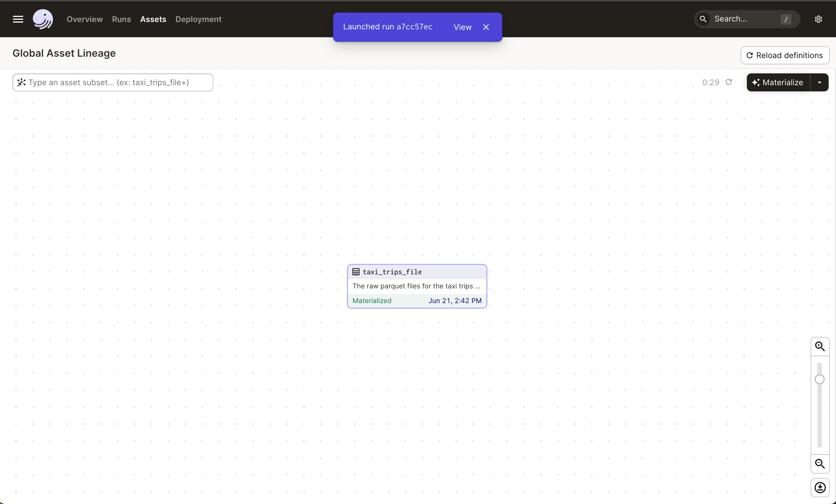Click the search magnifier icon
836x504 pixels.
703,19
